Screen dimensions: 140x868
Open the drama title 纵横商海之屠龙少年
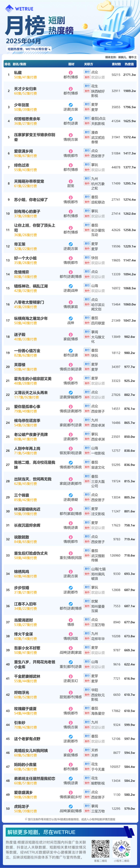[31, 318]
